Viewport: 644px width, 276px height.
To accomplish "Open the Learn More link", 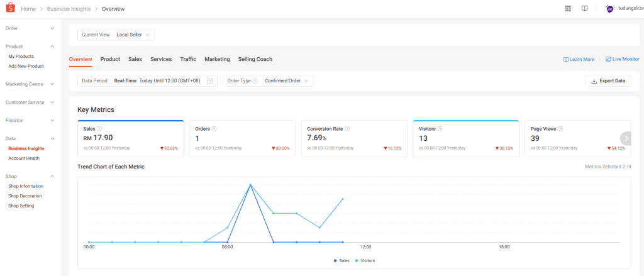I will [579, 60].
